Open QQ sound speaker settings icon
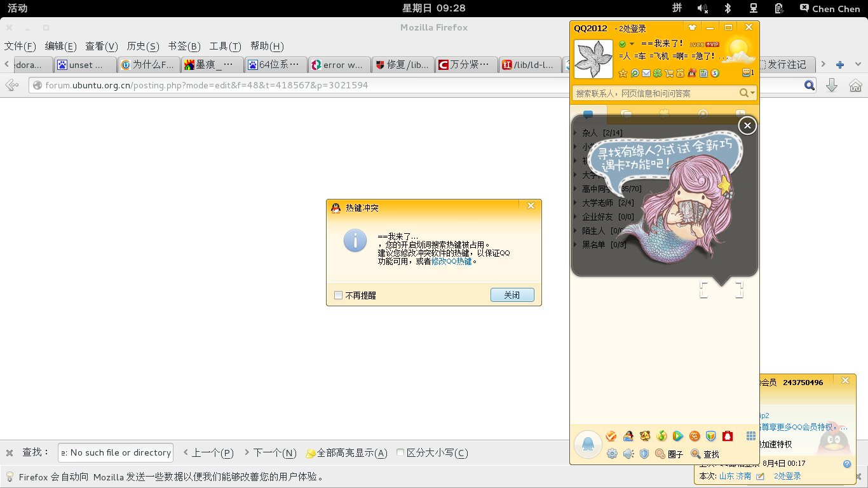The image size is (868, 488). coord(628,454)
